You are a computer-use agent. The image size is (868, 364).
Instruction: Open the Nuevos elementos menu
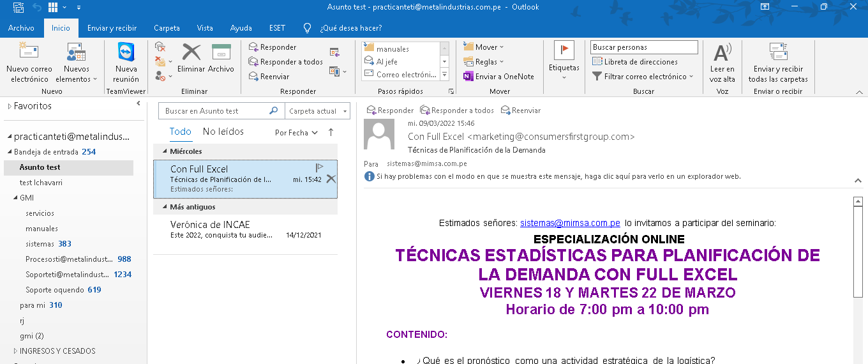click(77, 63)
